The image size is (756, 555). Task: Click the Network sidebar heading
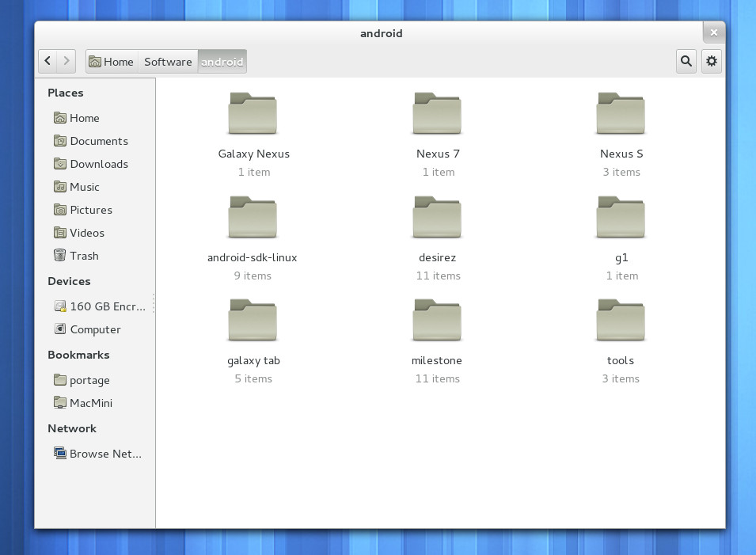coord(72,428)
